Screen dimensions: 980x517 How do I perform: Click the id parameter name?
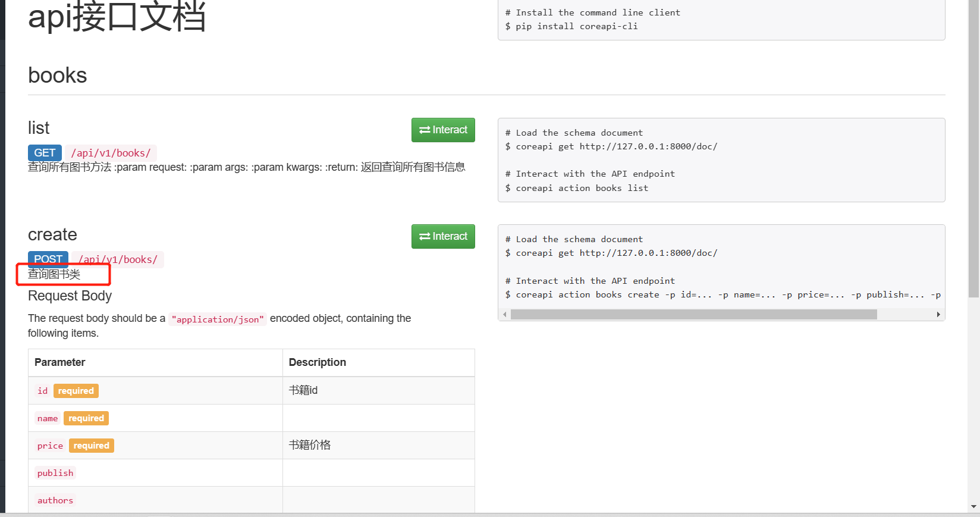pos(42,391)
